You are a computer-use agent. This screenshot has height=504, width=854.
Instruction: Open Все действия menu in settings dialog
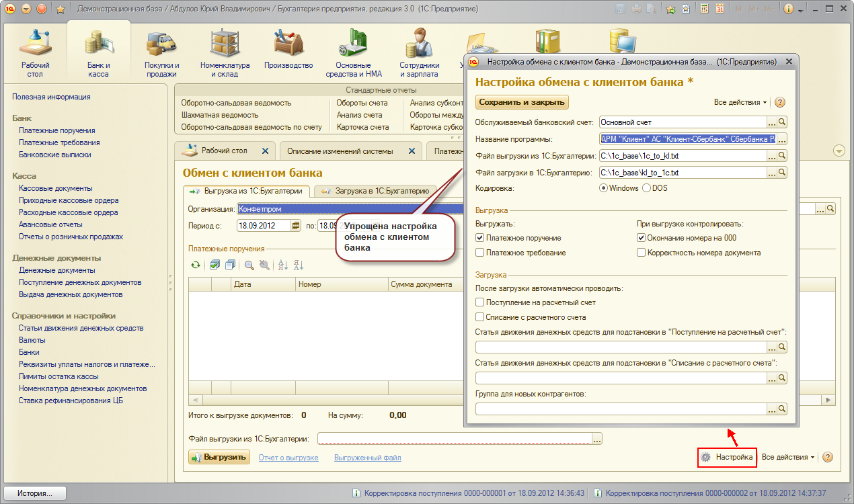[x=740, y=102]
